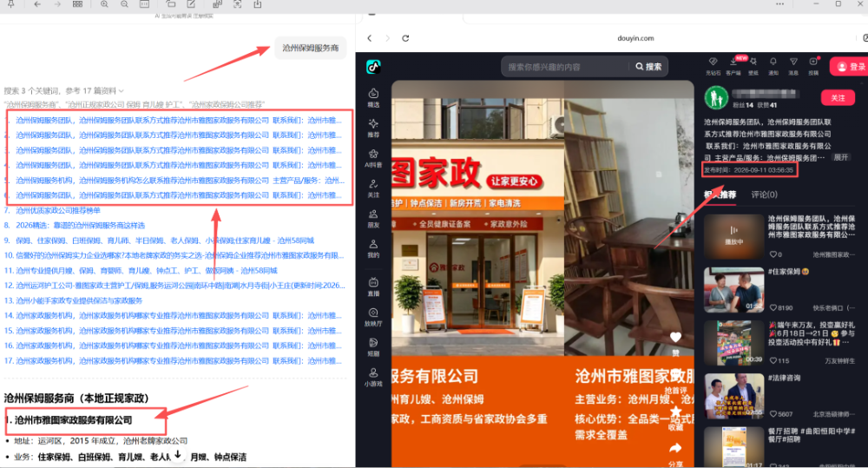Open reference 9 沧州58同城 保姆 link
Viewport: 868px width, 468px height.
pyautogui.click(x=165, y=241)
